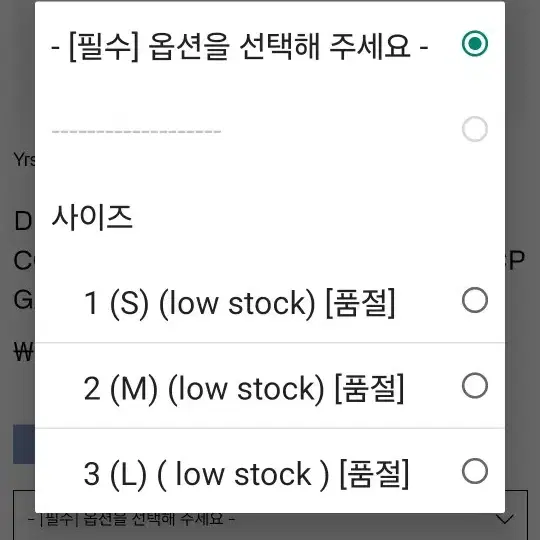
Task: Click the 사이즈 group header
Action: [x=92, y=217]
